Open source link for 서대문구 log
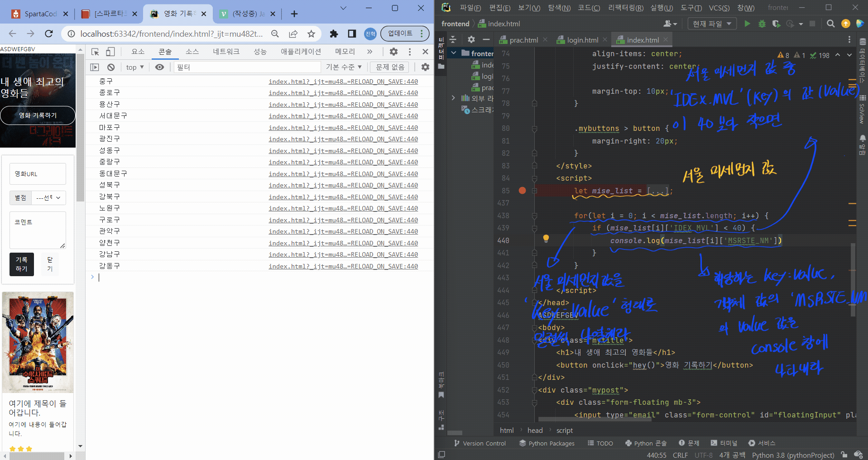Screen dimensions: 868x460 [343, 116]
